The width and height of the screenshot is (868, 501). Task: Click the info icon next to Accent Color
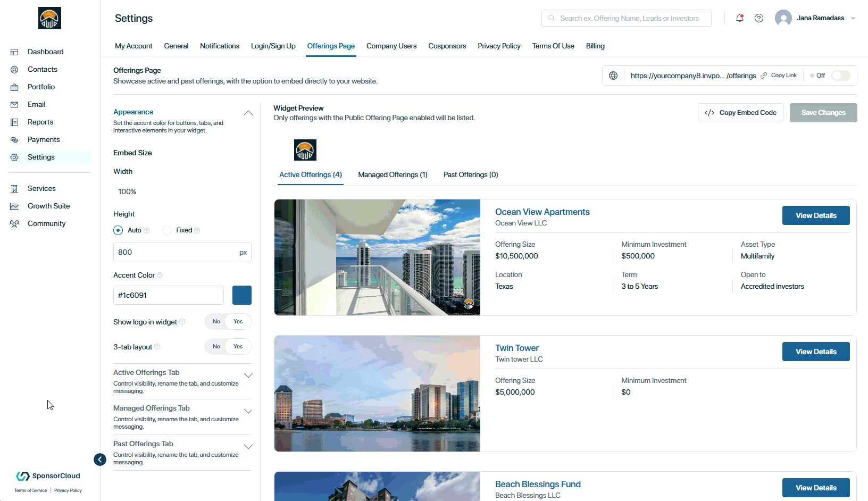click(160, 275)
